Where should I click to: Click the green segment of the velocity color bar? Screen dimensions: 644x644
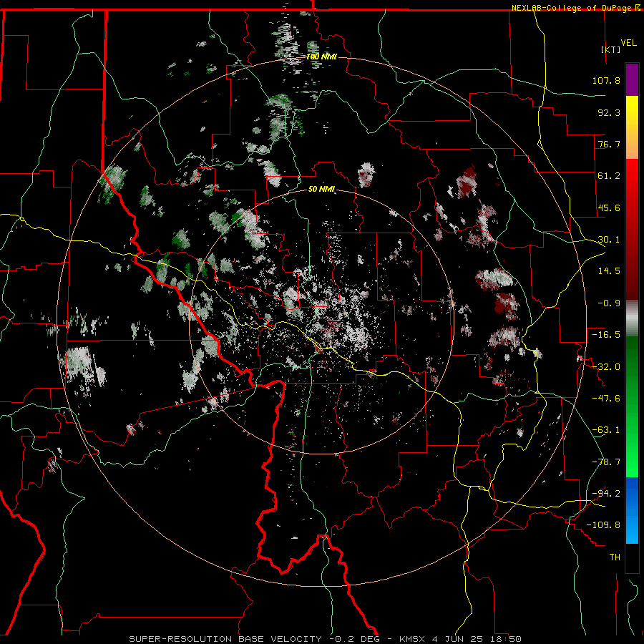click(x=632, y=406)
